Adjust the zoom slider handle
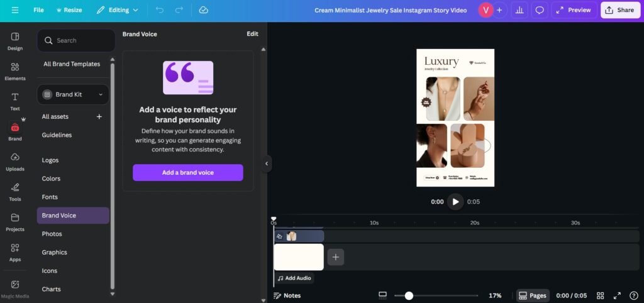 tap(409, 295)
